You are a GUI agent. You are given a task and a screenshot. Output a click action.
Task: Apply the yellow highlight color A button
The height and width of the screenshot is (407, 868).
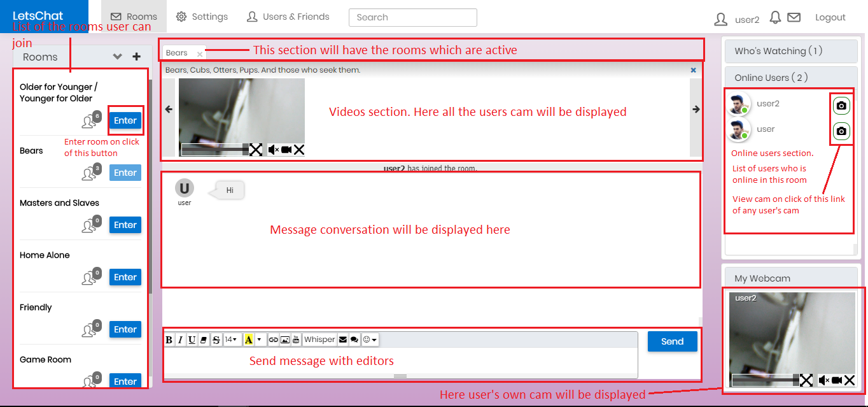point(249,340)
